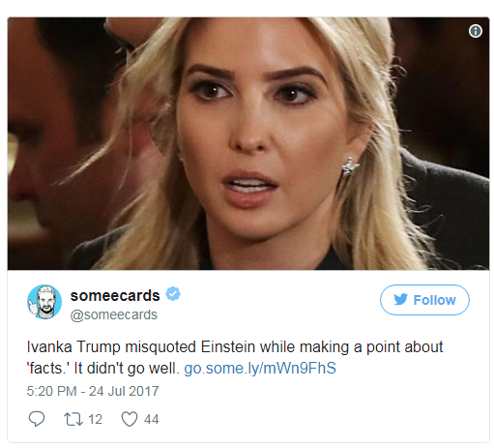
Task: Open the go.some.ly/mWn9FhS link
Action: click(x=260, y=369)
